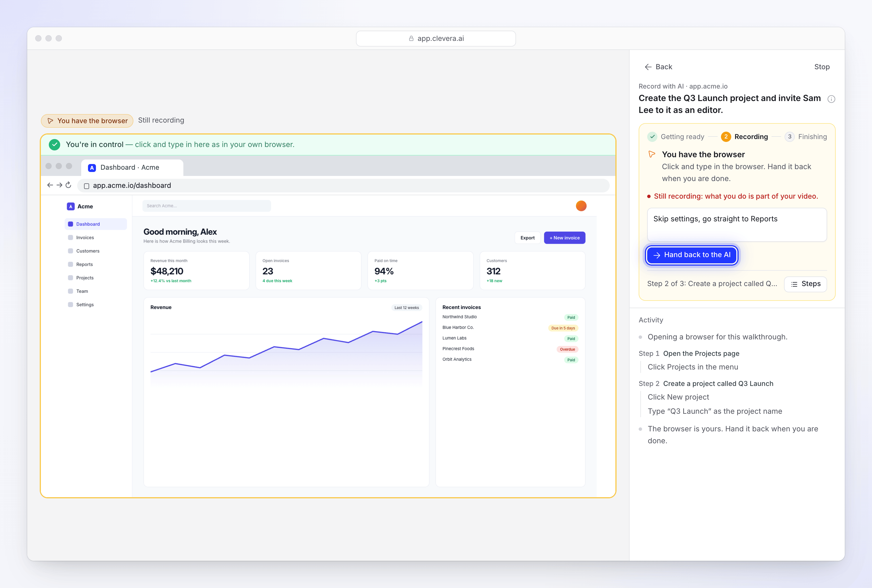Click the Stop button

coord(822,67)
